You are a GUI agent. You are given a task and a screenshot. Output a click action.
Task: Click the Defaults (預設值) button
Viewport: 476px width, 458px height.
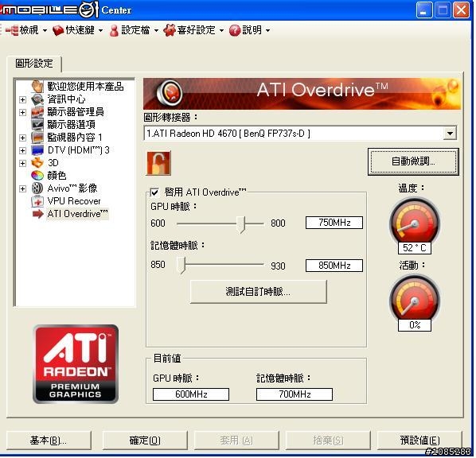coord(419,441)
